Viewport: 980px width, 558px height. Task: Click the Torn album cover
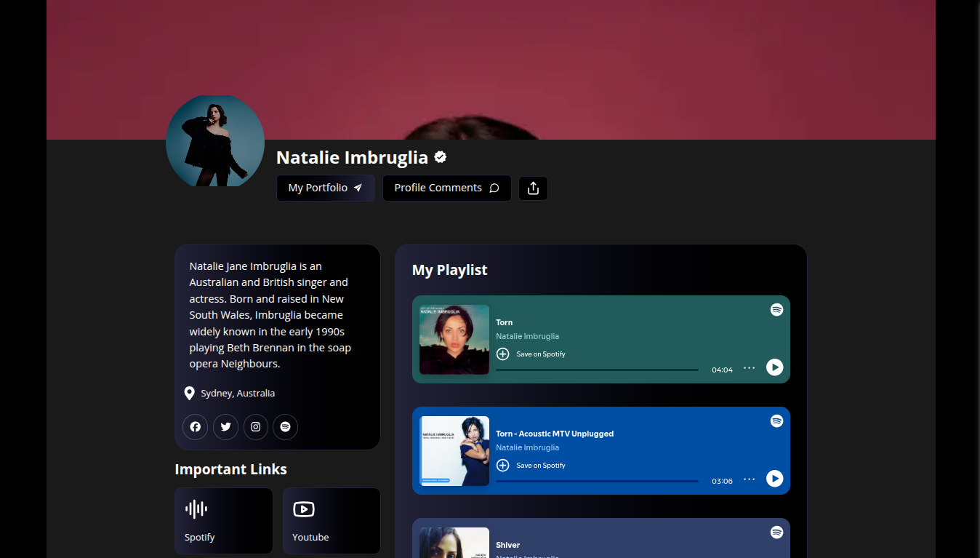[454, 340]
